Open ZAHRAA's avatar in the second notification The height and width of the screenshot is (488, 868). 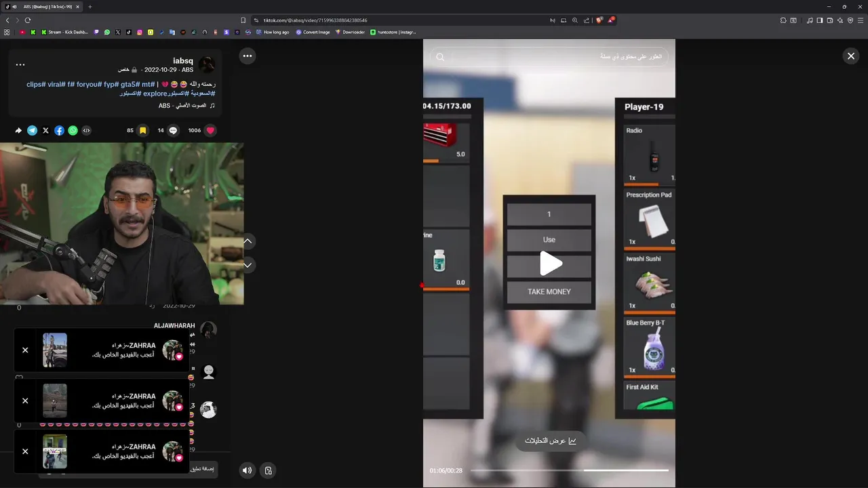point(173,401)
